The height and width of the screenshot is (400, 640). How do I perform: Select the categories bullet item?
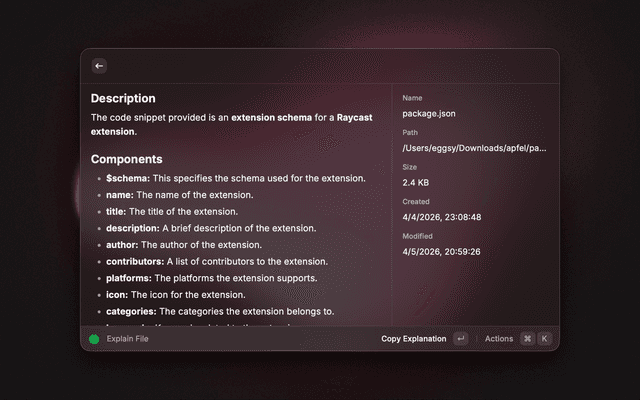(220, 311)
